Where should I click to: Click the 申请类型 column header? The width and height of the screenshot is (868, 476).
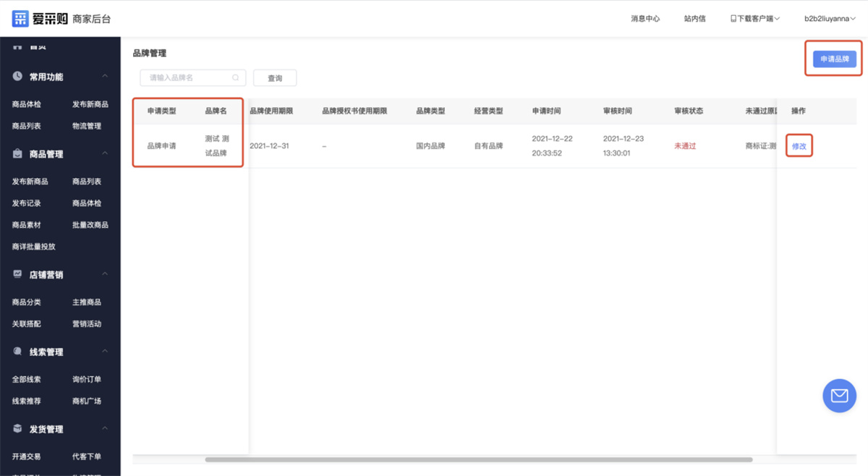tap(161, 111)
